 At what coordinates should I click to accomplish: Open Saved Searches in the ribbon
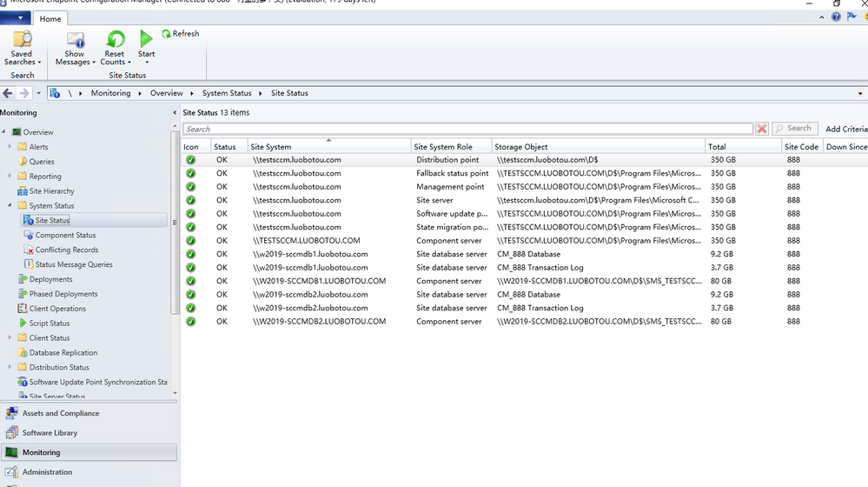click(22, 48)
